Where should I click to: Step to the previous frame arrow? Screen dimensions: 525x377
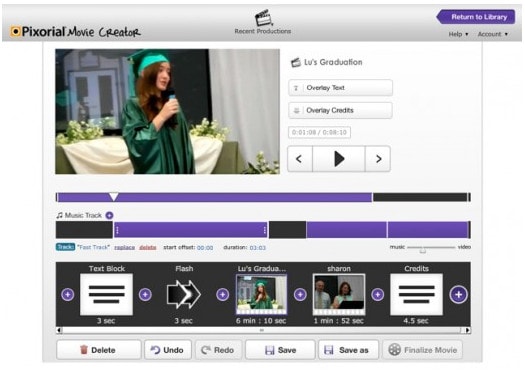click(x=300, y=159)
